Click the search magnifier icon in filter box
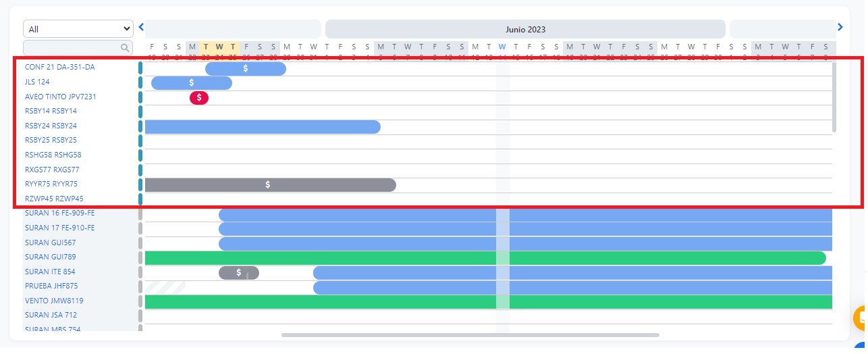The image size is (868, 354). coord(125,48)
